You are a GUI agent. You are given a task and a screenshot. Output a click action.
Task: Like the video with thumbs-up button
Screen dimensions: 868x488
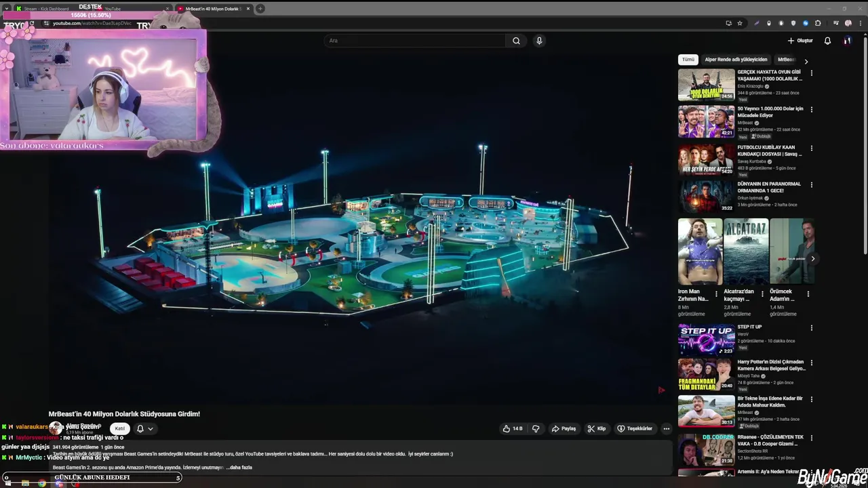[x=512, y=428]
